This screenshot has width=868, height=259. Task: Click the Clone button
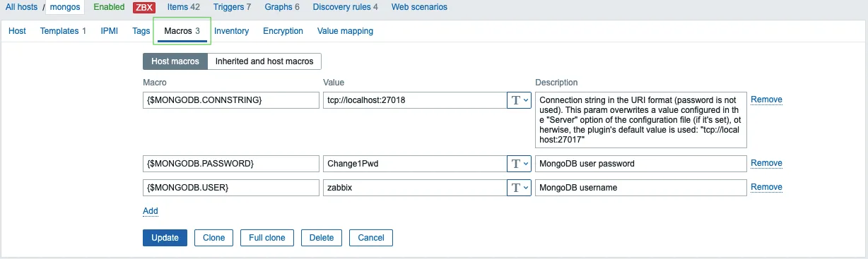click(x=213, y=238)
